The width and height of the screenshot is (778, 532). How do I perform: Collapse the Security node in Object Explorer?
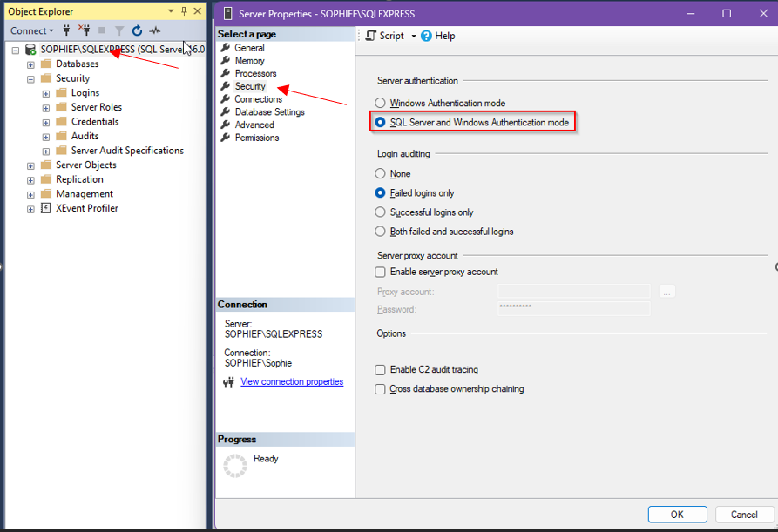click(x=30, y=79)
